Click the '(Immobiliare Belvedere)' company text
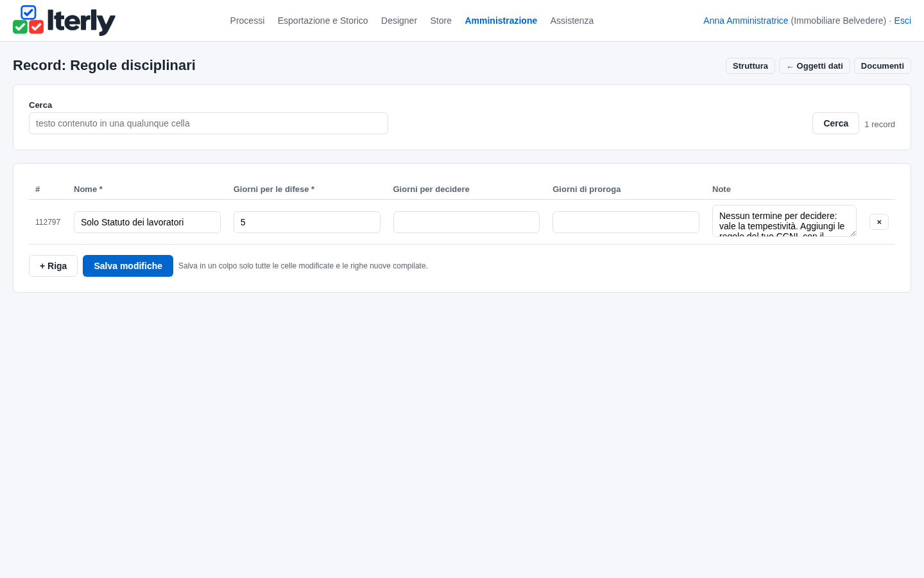 (839, 21)
